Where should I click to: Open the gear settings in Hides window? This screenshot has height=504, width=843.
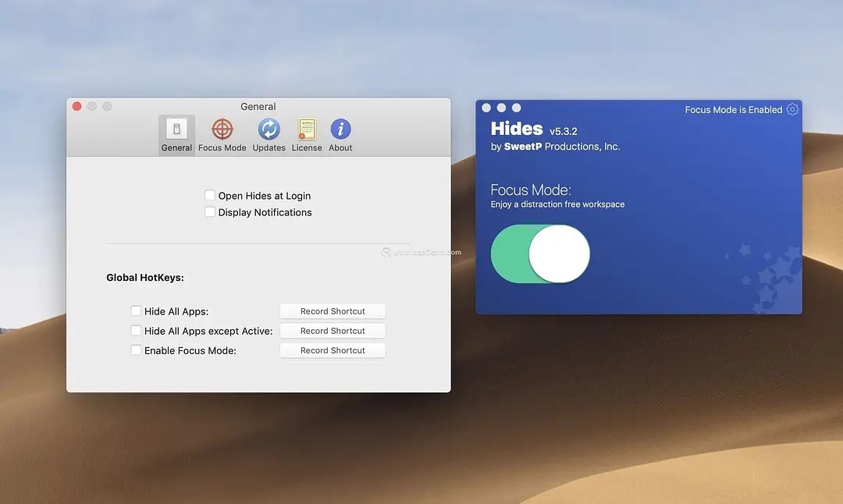(792, 109)
